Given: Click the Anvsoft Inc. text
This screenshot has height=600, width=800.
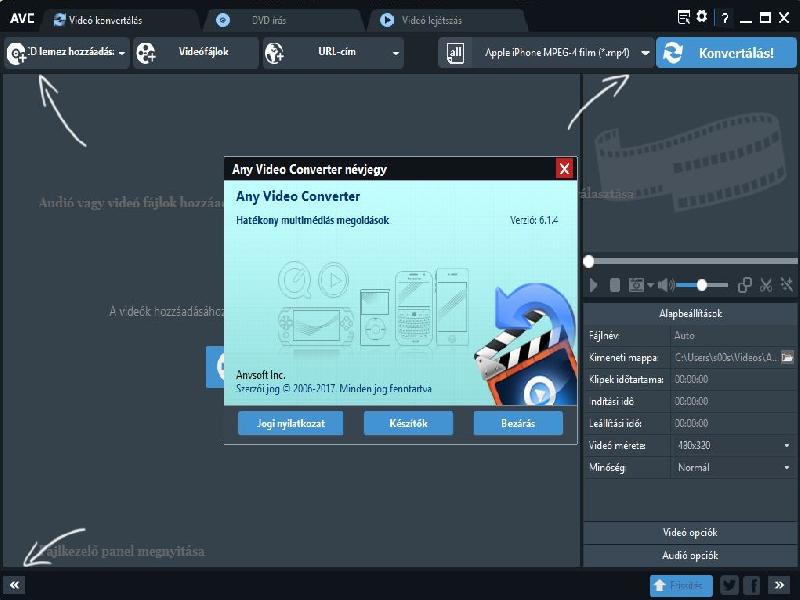Looking at the screenshot, I should [x=260, y=375].
